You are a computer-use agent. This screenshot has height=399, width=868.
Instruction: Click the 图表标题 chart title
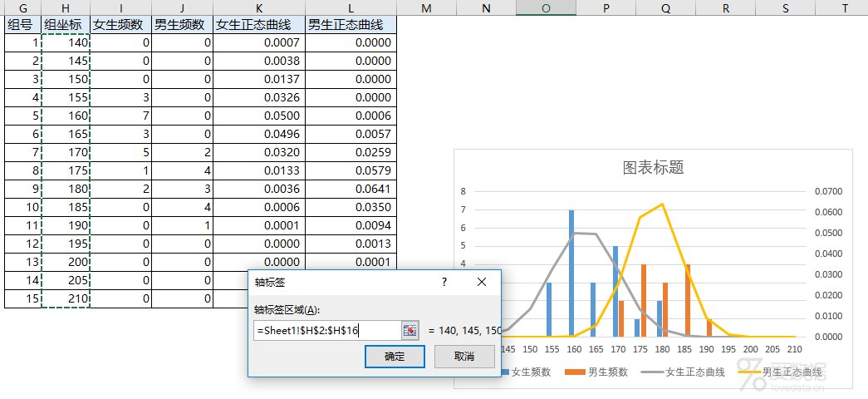click(653, 167)
